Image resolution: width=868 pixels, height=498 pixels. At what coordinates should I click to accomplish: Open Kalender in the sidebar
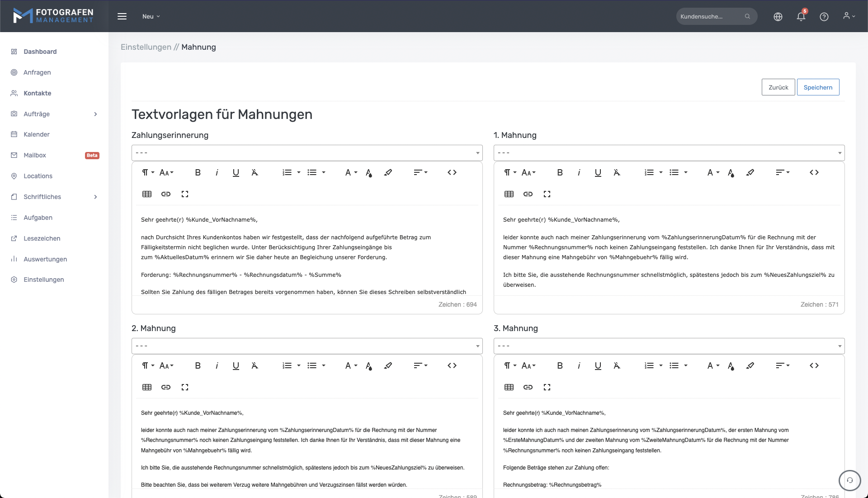pos(37,134)
